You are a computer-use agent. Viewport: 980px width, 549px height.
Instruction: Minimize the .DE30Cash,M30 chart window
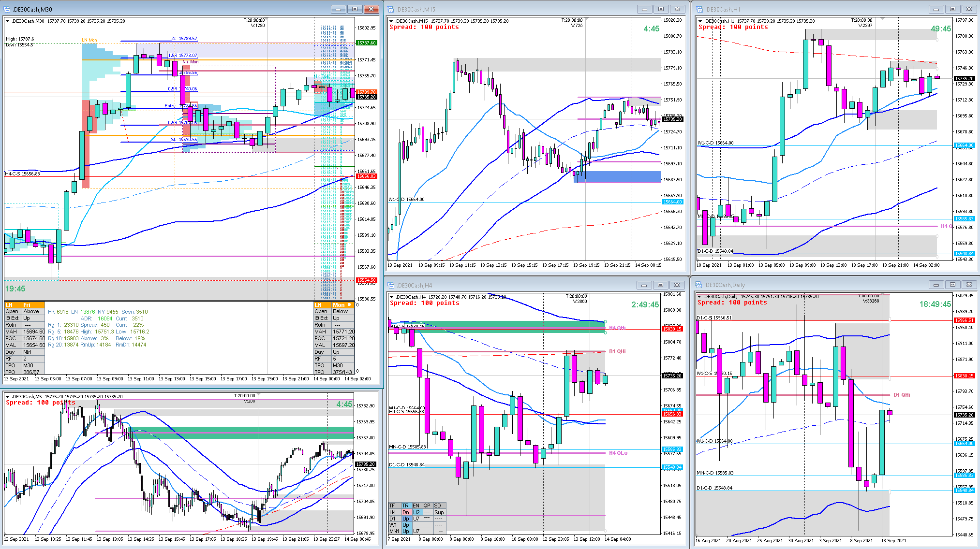[x=338, y=9]
